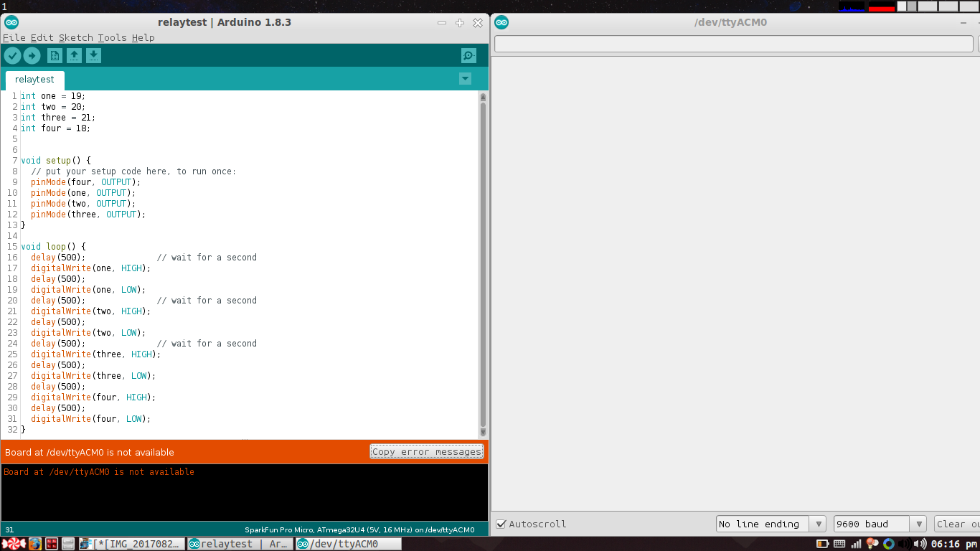Click the Upload arrow icon

pyautogui.click(x=32, y=55)
